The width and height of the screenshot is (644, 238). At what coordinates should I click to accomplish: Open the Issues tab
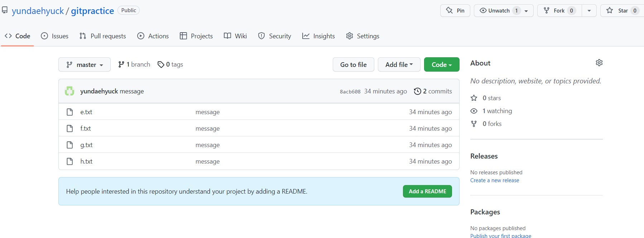tap(54, 36)
